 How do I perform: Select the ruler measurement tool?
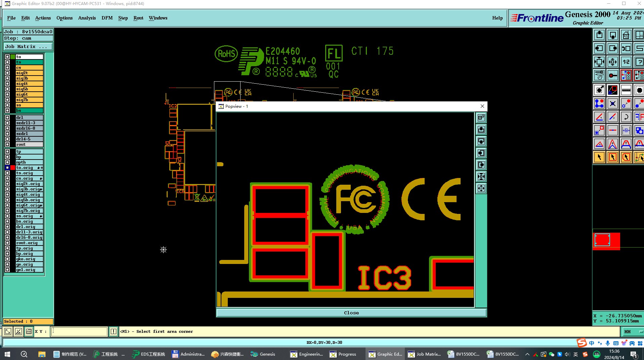click(626, 90)
